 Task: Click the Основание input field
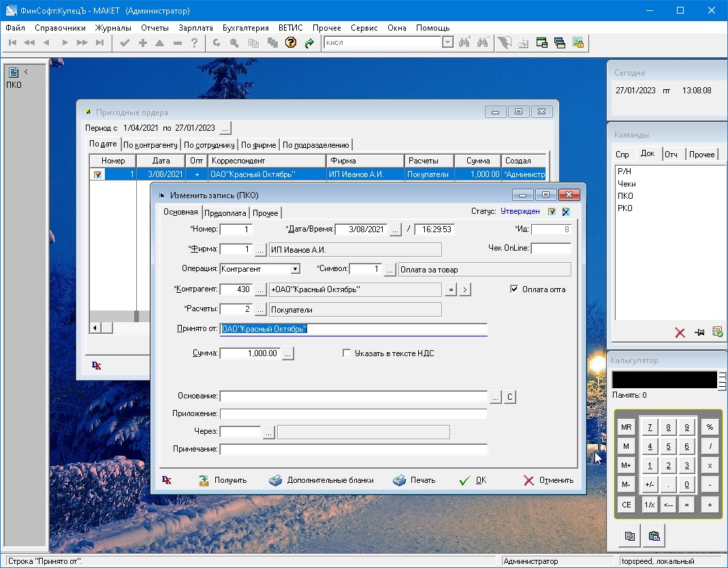[353, 396]
